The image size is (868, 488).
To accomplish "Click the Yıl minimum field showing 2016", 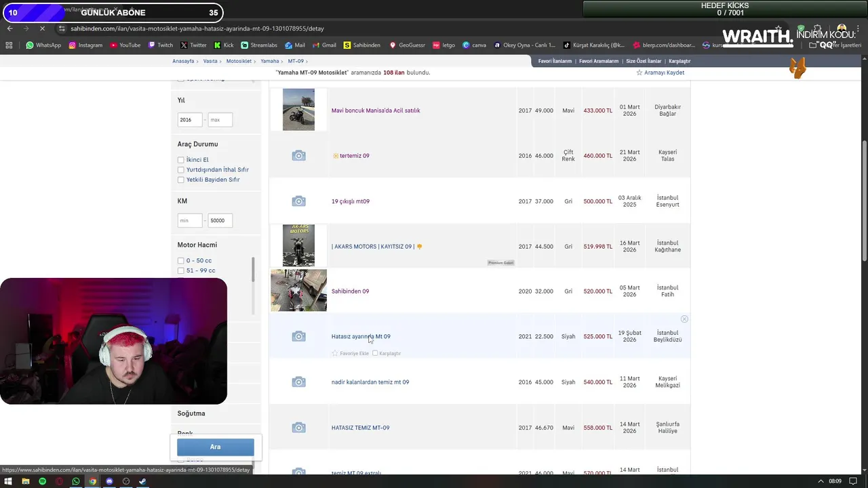I will [x=190, y=120].
